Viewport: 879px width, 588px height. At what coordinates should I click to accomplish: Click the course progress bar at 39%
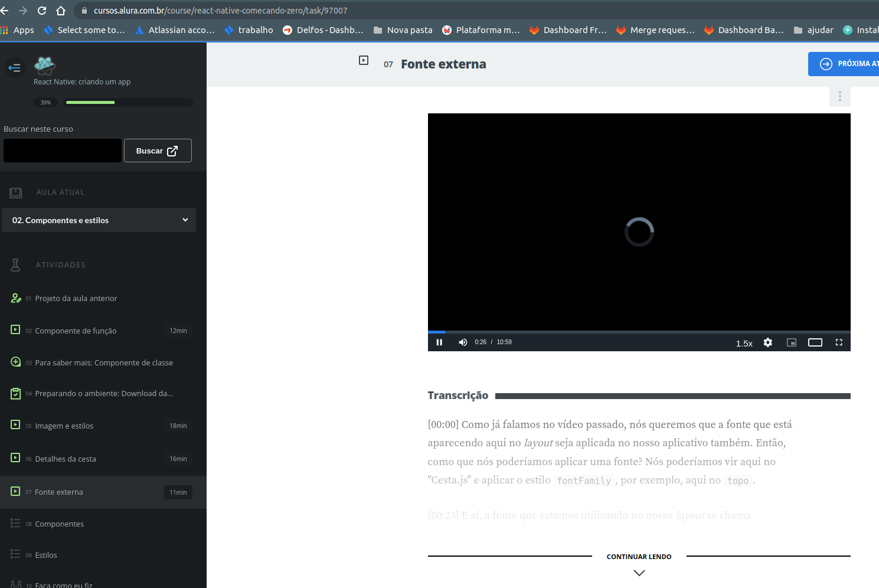[129, 102]
